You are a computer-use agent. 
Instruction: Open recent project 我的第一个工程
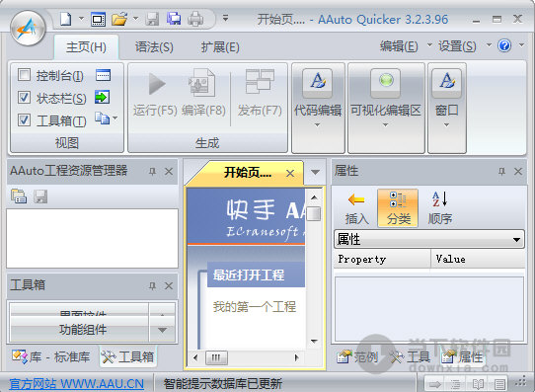[255, 307]
